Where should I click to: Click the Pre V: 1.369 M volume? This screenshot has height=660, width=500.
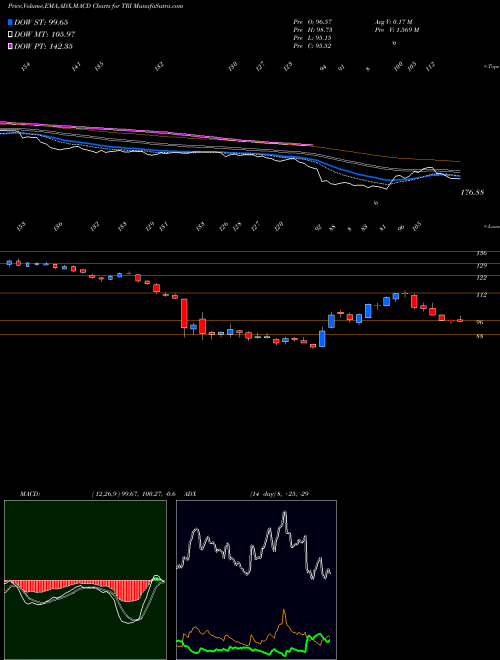tap(396, 30)
